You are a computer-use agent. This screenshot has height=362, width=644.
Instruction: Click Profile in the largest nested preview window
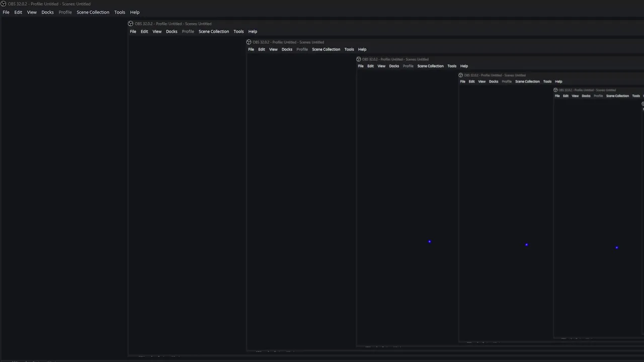click(188, 31)
